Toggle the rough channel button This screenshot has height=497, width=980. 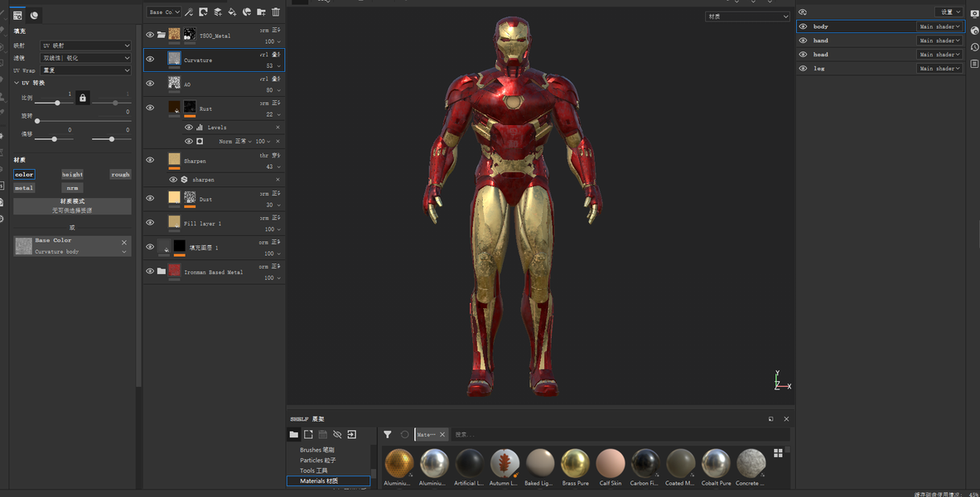(120, 175)
